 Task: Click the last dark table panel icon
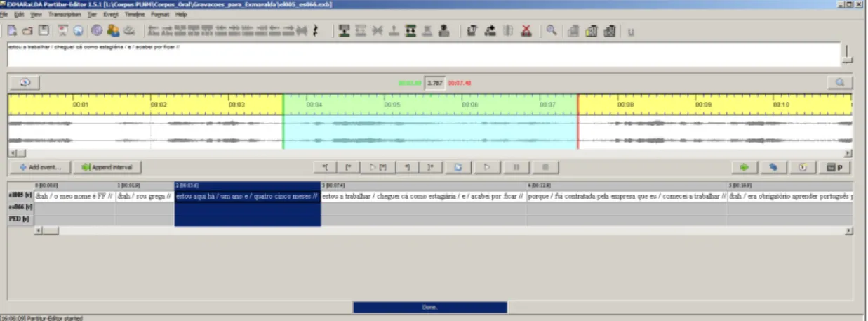pyautogui.click(x=609, y=30)
